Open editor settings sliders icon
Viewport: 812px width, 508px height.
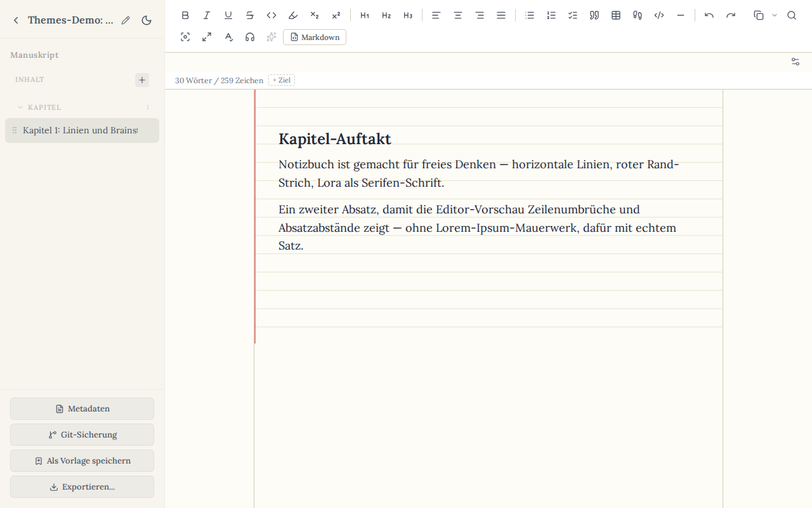tap(796, 62)
